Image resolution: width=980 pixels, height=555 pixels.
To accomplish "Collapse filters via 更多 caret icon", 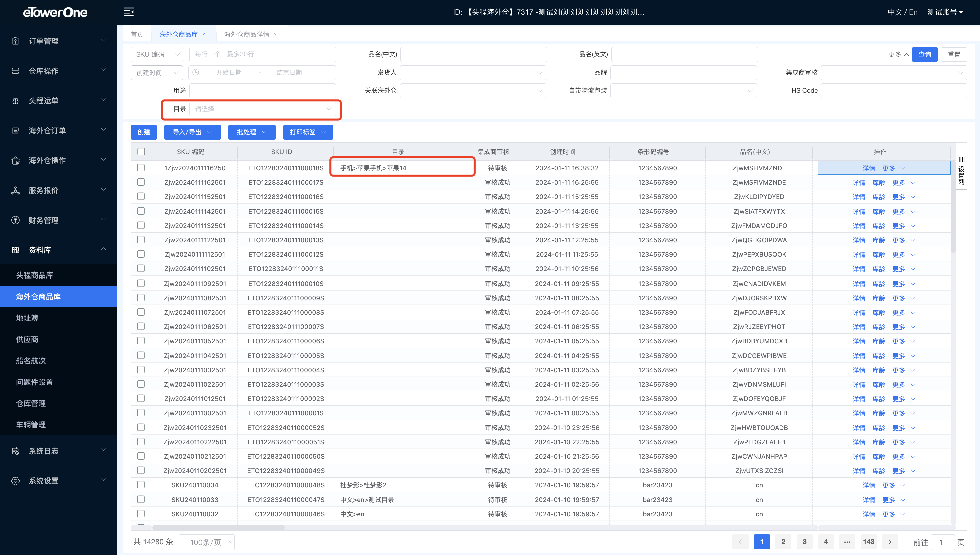I will click(906, 54).
